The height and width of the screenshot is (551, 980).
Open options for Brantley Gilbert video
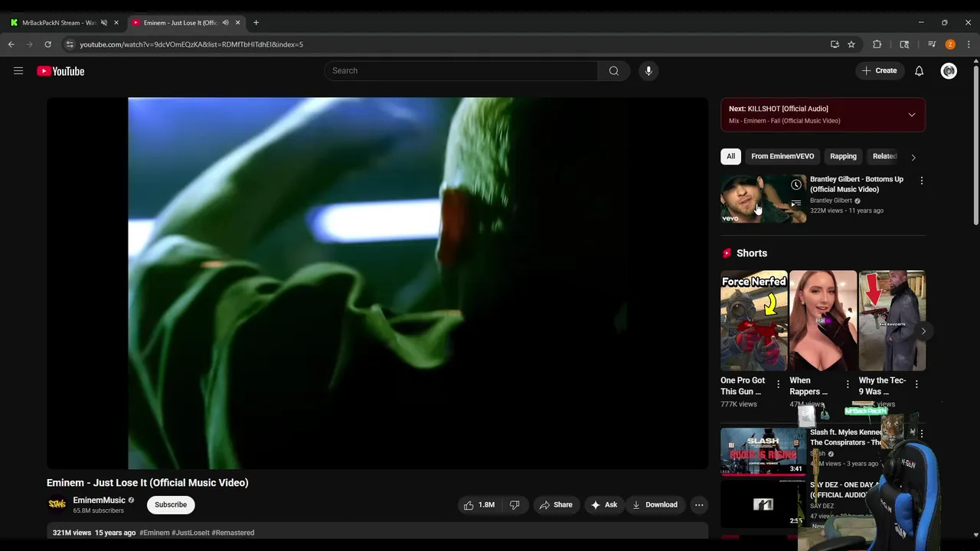pyautogui.click(x=922, y=181)
